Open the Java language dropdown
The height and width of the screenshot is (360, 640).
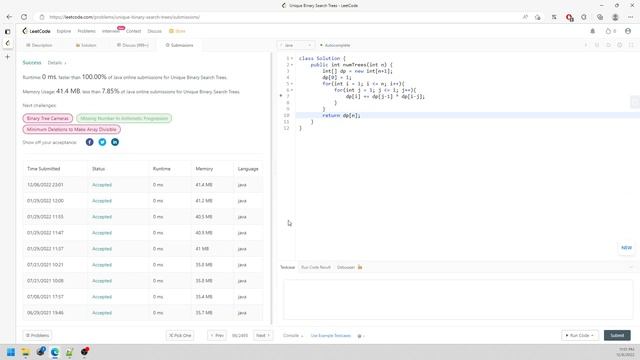296,45
